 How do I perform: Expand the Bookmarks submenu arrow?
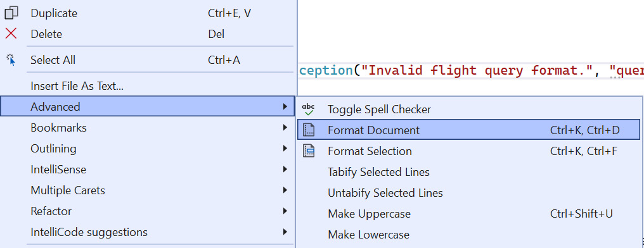pyautogui.click(x=285, y=128)
